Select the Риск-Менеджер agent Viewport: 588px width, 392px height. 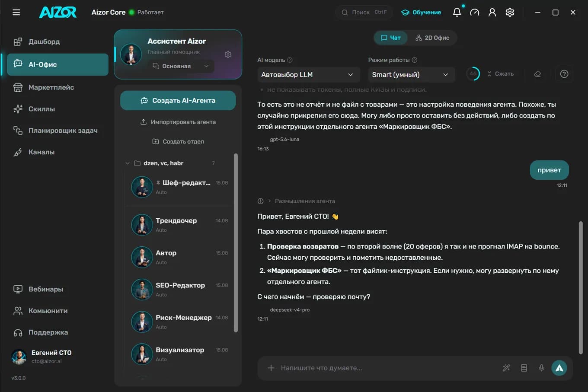click(x=180, y=322)
